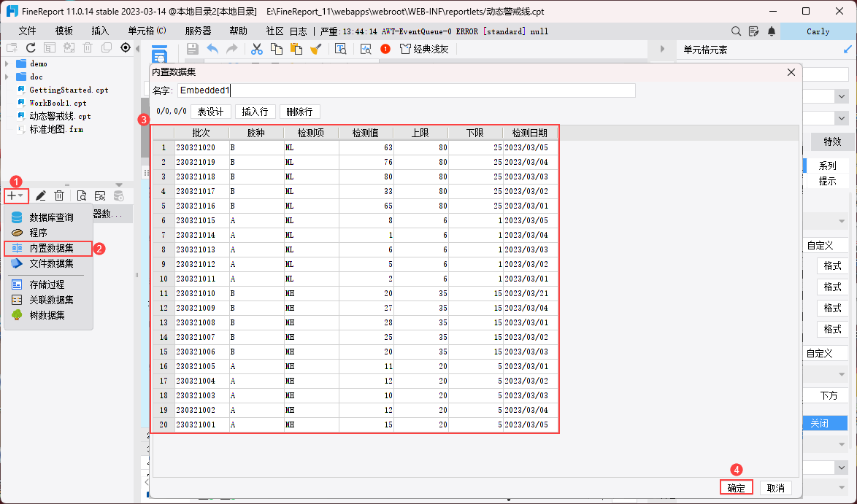Click 确定 to confirm the dataset
The width and height of the screenshot is (857, 504).
[737, 488]
